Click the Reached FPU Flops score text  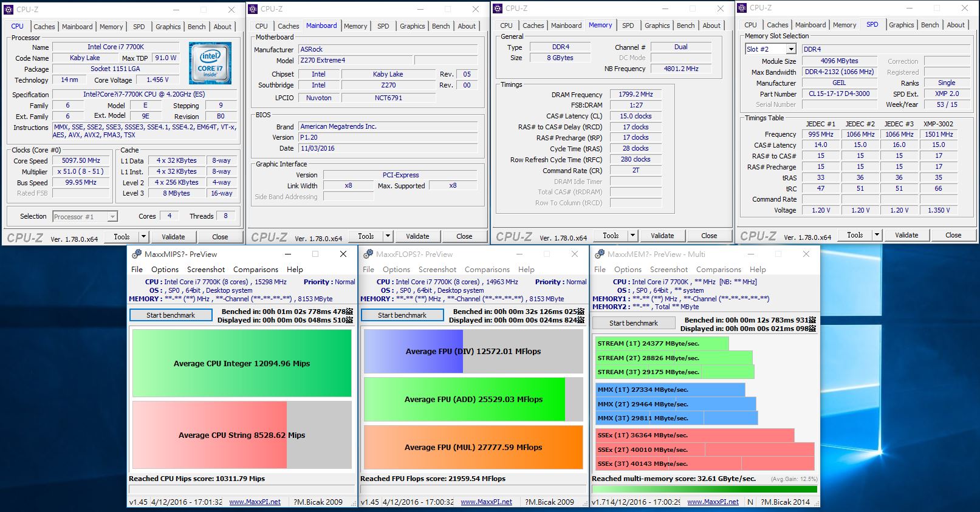pyautogui.click(x=433, y=479)
